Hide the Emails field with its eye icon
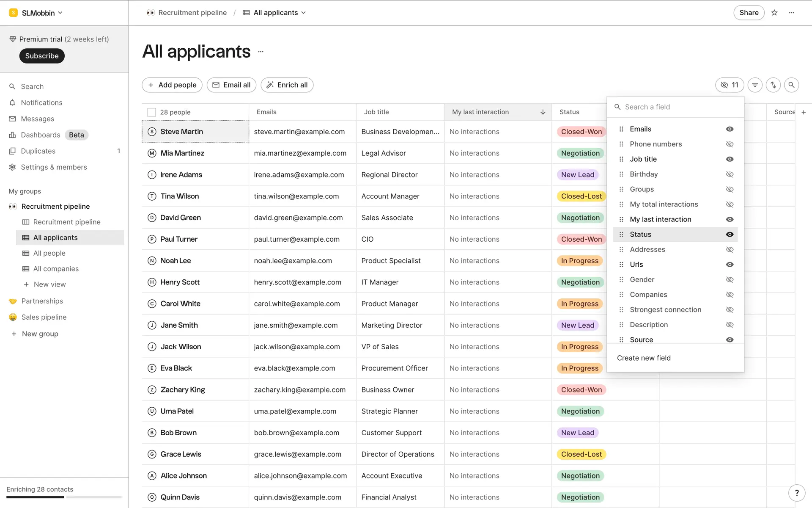This screenshot has width=812, height=508. [x=730, y=129]
